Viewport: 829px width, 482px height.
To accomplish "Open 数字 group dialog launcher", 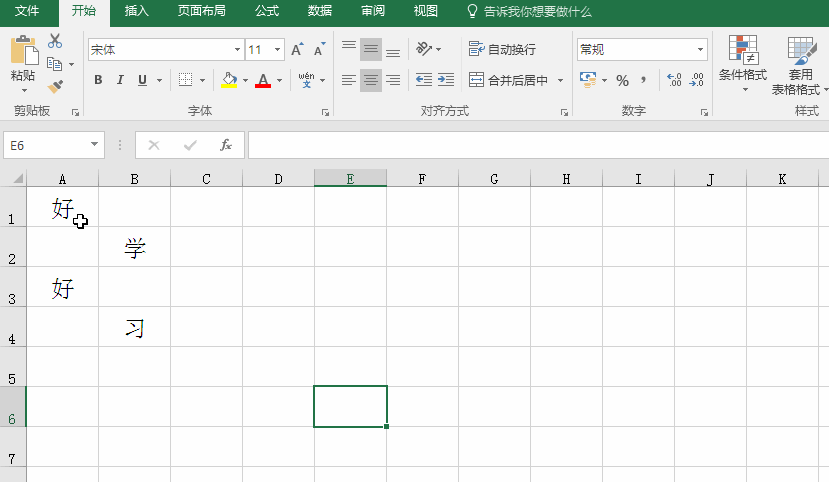I will tap(704, 112).
